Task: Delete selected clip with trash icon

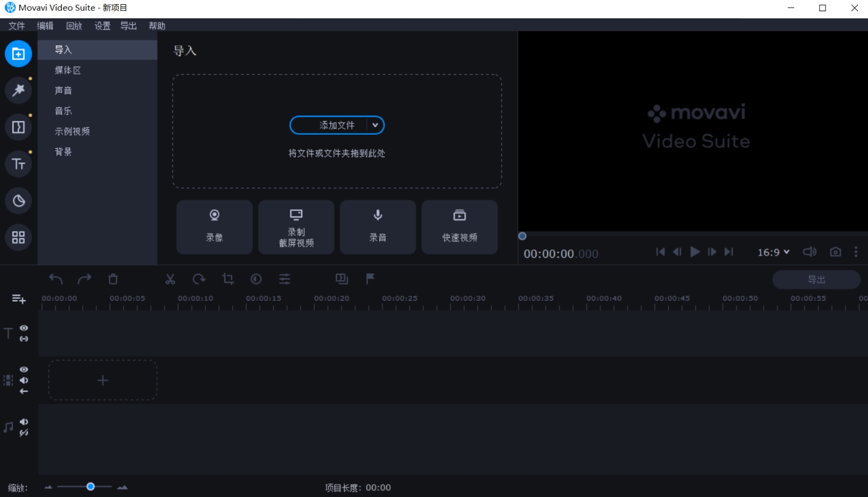Action: 113,279
